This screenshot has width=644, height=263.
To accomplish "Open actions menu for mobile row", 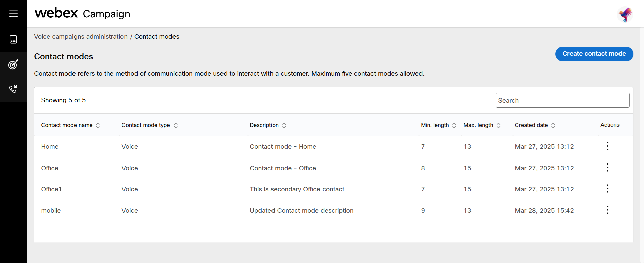I will (x=607, y=210).
